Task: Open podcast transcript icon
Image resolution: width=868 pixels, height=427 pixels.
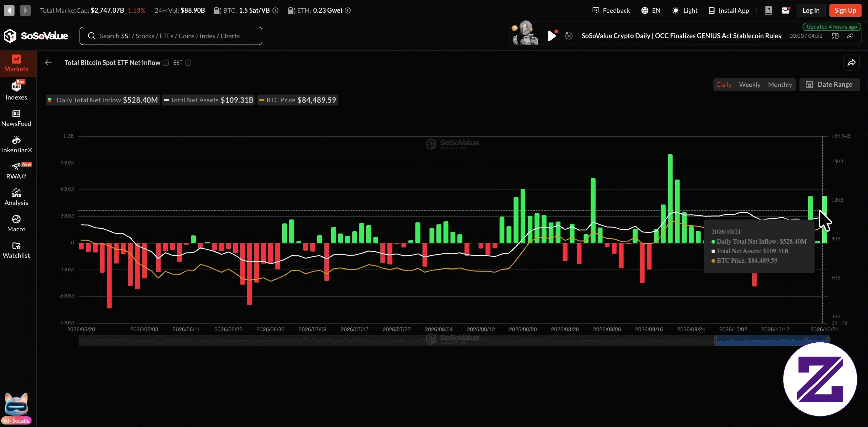Action: pos(835,36)
